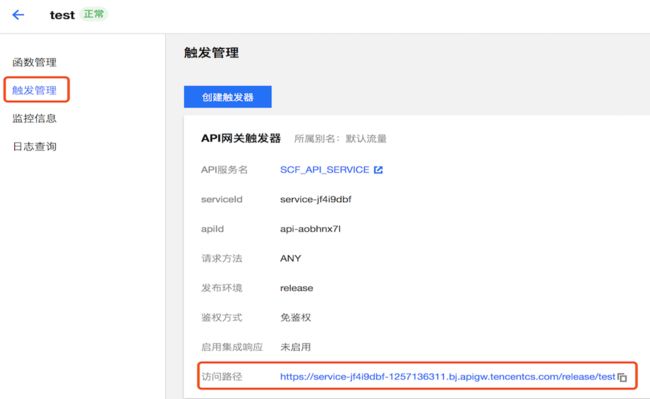Click the 创建触发器 button
The height and width of the screenshot is (399, 650).
coord(228,97)
